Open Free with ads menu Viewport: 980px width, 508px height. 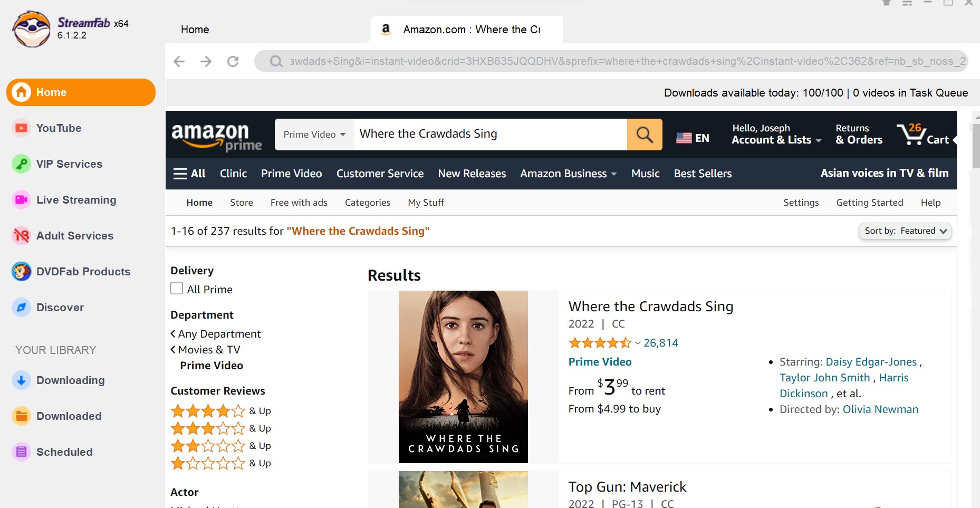(x=299, y=203)
